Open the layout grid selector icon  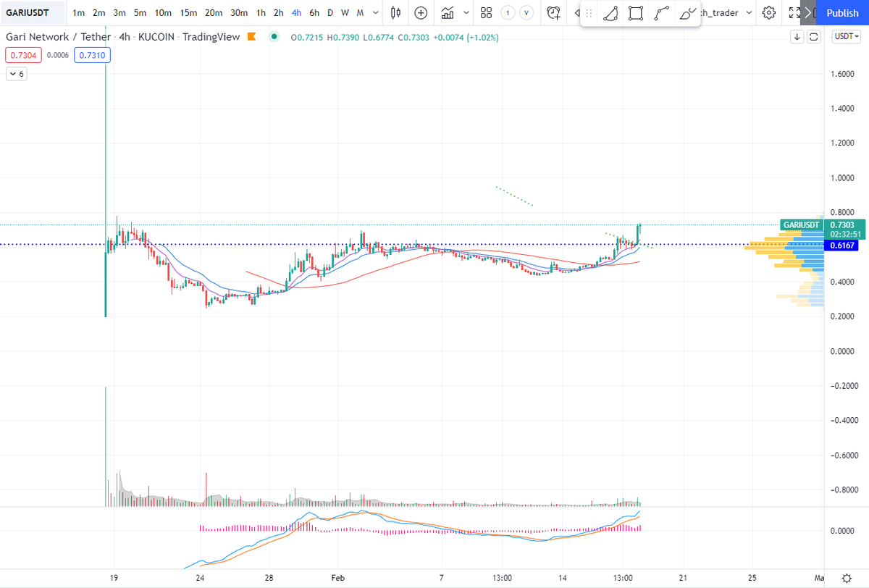(487, 12)
